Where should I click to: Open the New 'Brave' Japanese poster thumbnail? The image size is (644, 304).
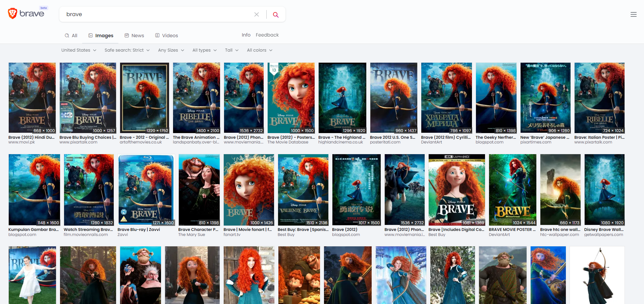[545, 98]
